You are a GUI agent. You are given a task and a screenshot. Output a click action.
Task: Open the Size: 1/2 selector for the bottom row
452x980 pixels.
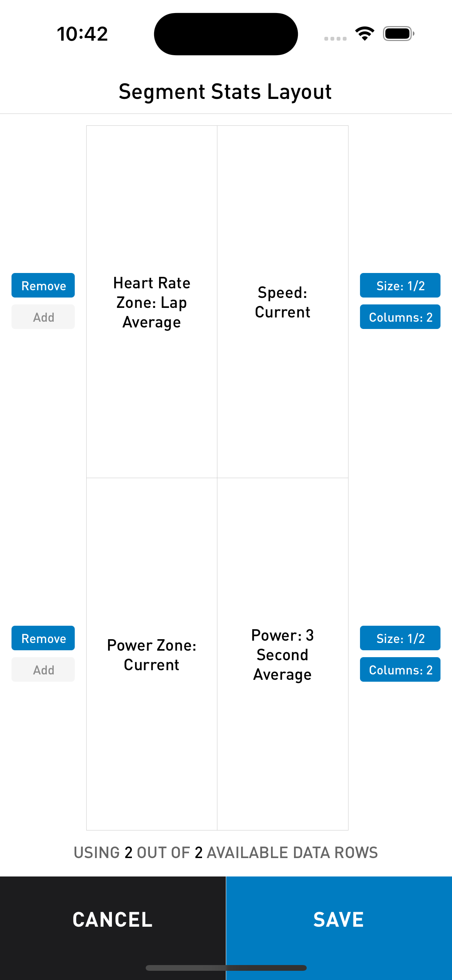pyautogui.click(x=400, y=638)
